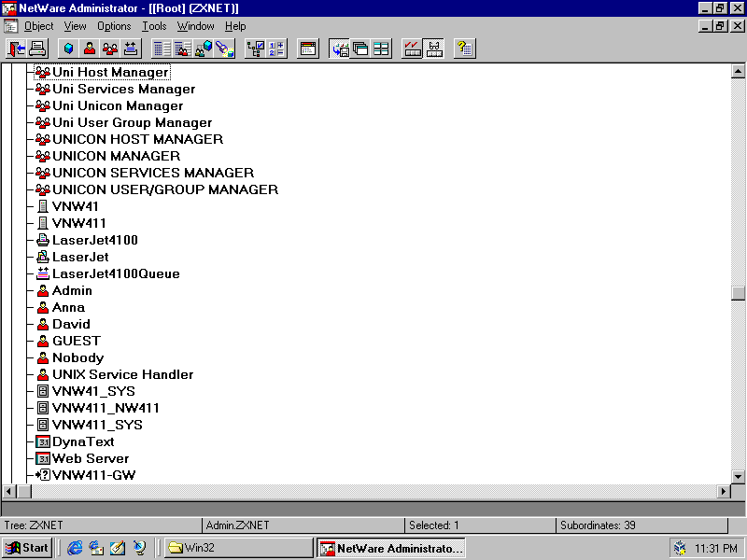Click the single red user toolbar icon
747x560 pixels.
click(89, 49)
